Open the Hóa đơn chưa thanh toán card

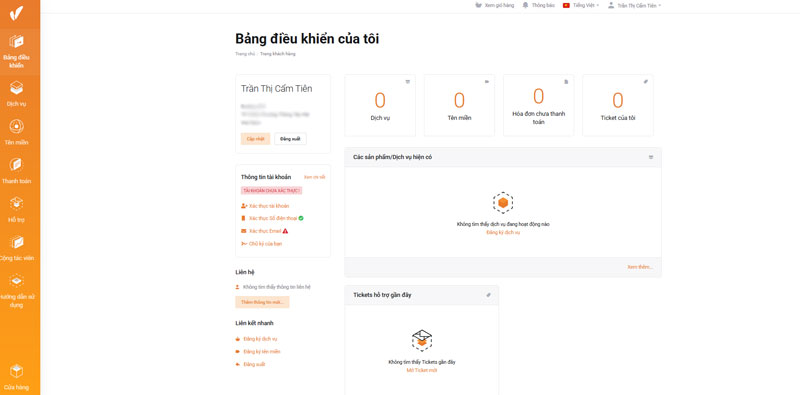click(539, 106)
